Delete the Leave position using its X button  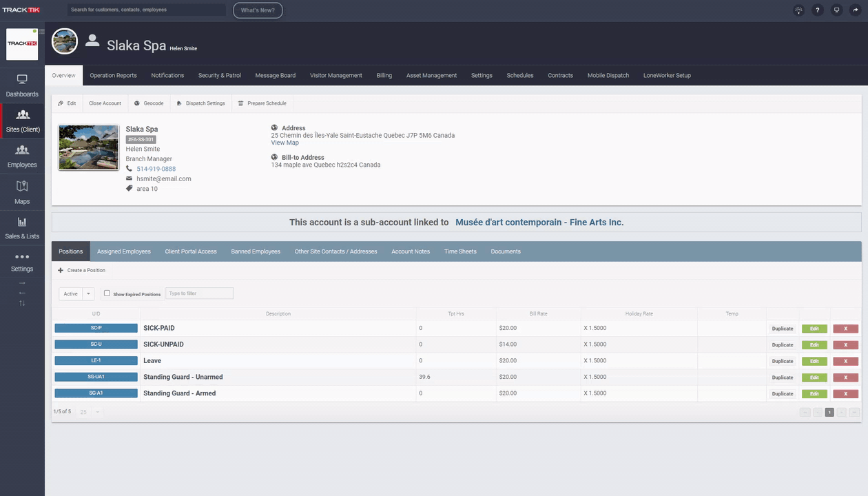(x=845, y=361)
